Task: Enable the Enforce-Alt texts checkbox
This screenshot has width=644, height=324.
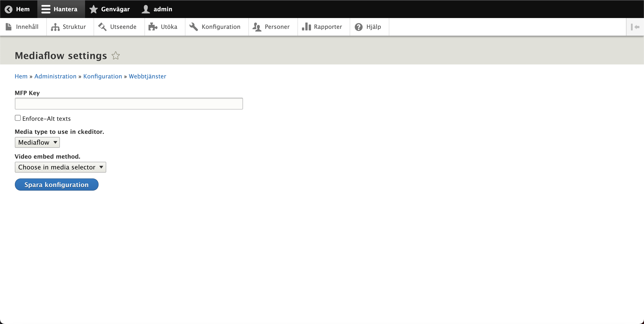Action: 18,118
